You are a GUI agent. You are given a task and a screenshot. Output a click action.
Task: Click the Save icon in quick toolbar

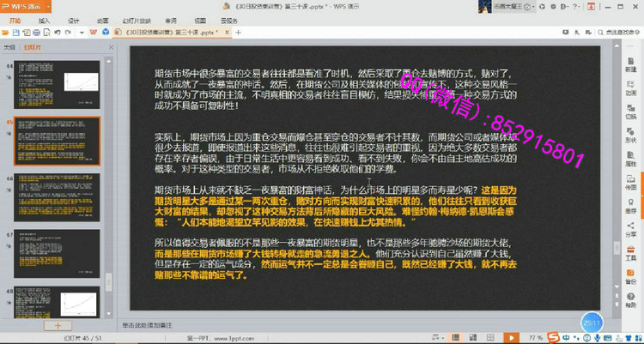15,33
